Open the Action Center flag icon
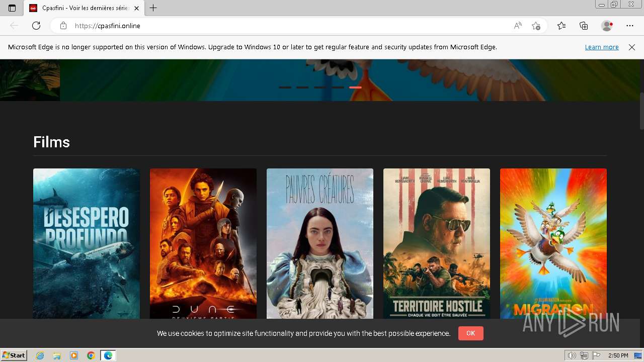 [x=596, y=355]
